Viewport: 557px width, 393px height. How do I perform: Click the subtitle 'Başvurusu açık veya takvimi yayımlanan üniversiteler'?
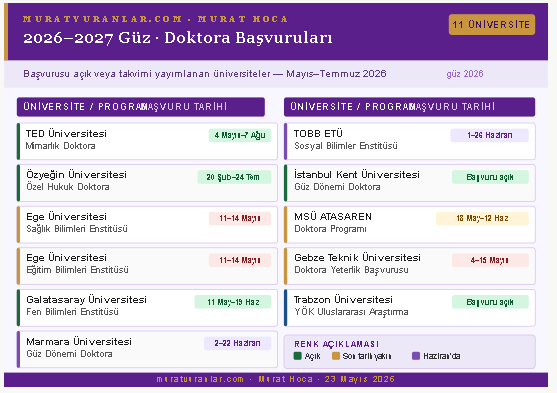point(147,74)
